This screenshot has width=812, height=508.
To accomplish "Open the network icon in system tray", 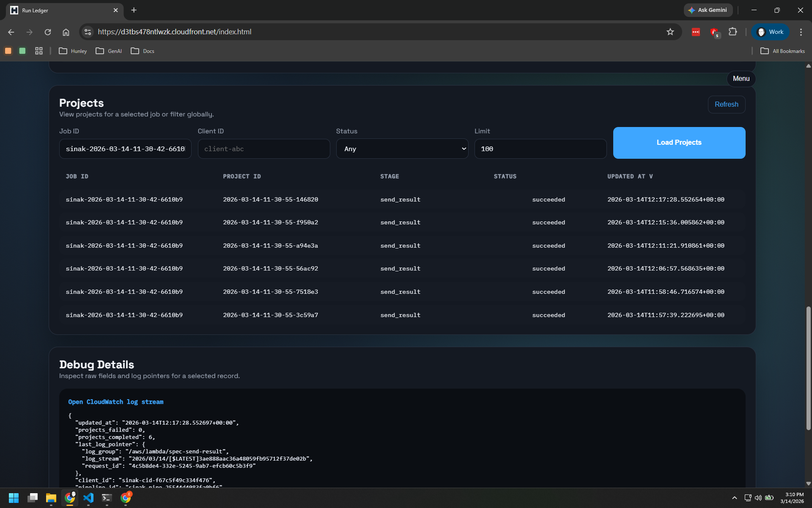I will click(x=748, y=498).
